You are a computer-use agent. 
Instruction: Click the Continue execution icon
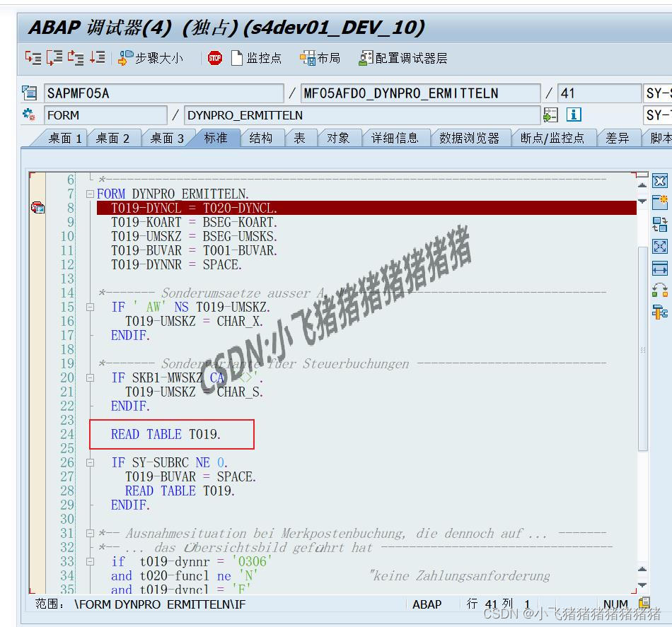pyautogui.click(x=98, y=57)
